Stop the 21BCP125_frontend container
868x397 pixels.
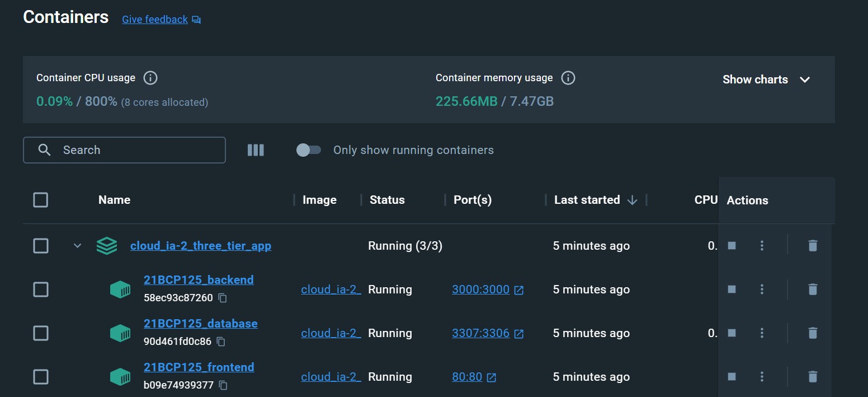point(732,377)
